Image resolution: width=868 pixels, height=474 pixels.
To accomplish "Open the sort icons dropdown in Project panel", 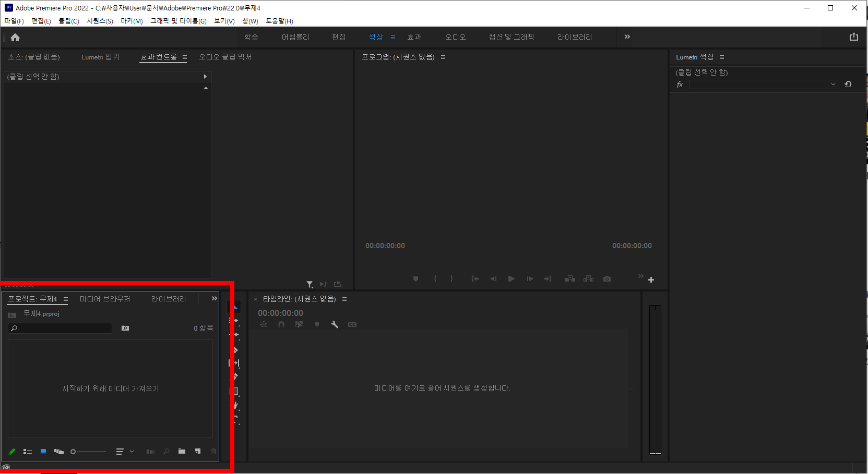I will pos(125,452).
